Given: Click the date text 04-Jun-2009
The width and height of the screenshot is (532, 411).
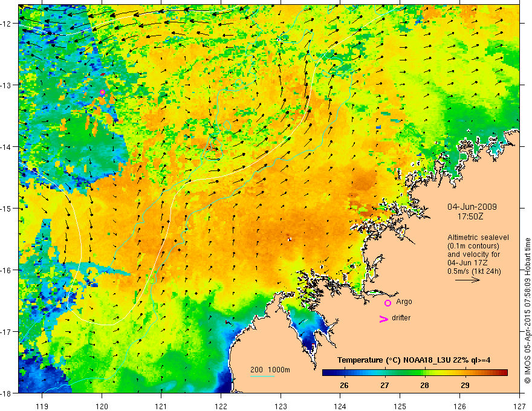Looking at the screenshot, I should (x=472, y=207).
